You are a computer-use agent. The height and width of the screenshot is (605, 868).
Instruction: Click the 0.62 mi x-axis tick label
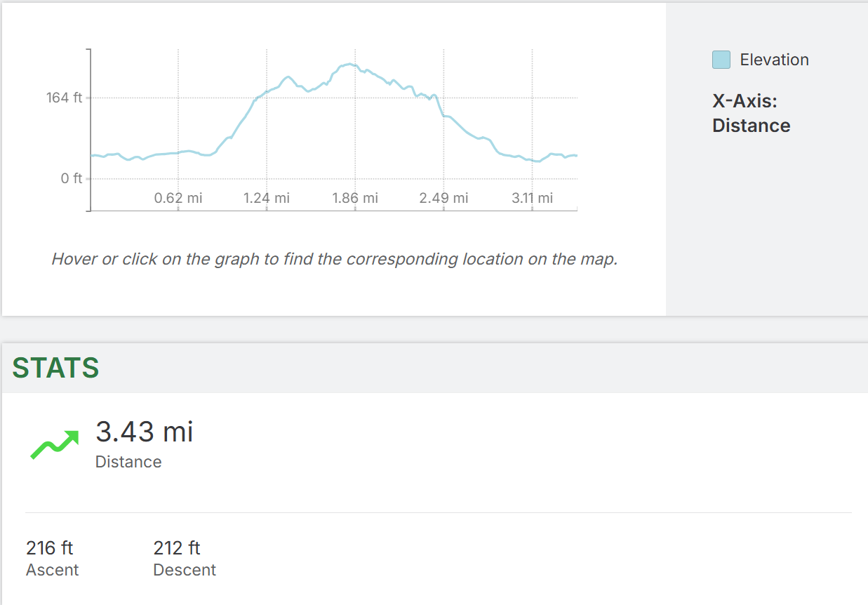178,198
